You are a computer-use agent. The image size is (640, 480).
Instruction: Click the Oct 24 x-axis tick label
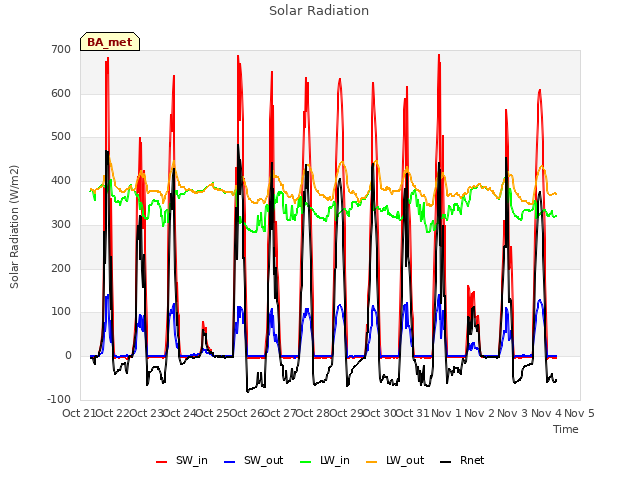pos(180,413)
